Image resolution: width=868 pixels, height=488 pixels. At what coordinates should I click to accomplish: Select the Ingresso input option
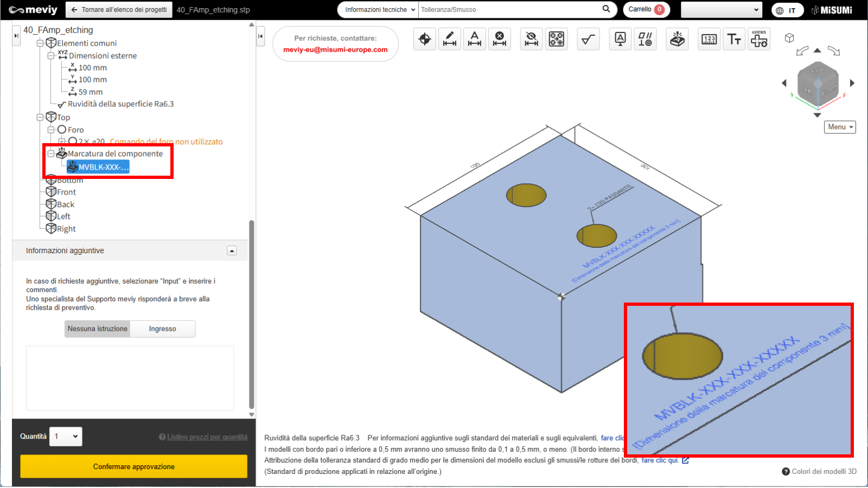162,329
